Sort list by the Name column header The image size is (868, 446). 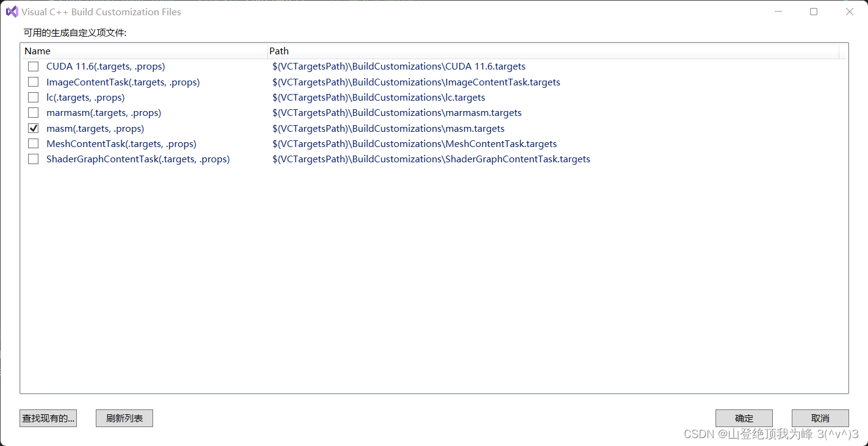click(144, 51)
